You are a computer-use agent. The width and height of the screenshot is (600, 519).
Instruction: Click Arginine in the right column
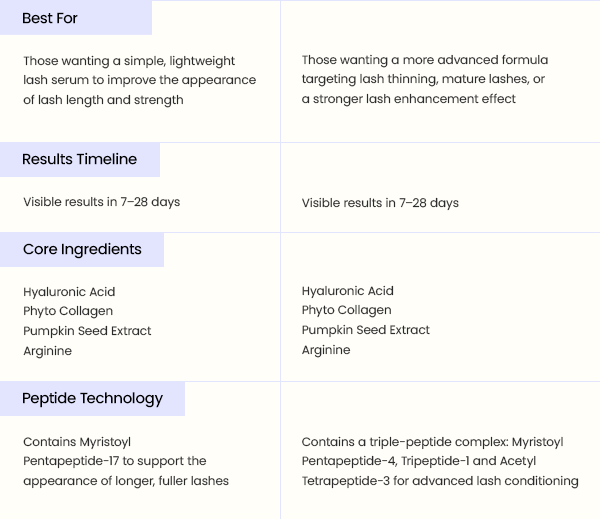(326, 350)
